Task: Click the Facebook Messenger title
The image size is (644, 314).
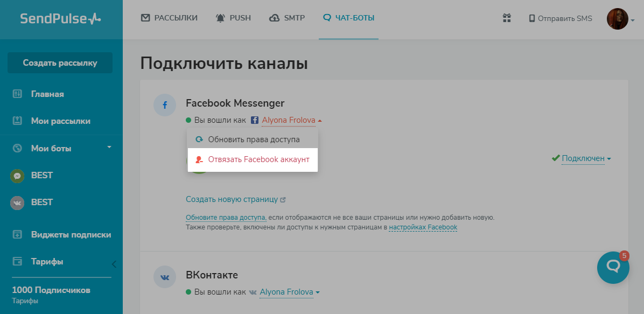Action: pyautogui.click(x=235, y=103)
